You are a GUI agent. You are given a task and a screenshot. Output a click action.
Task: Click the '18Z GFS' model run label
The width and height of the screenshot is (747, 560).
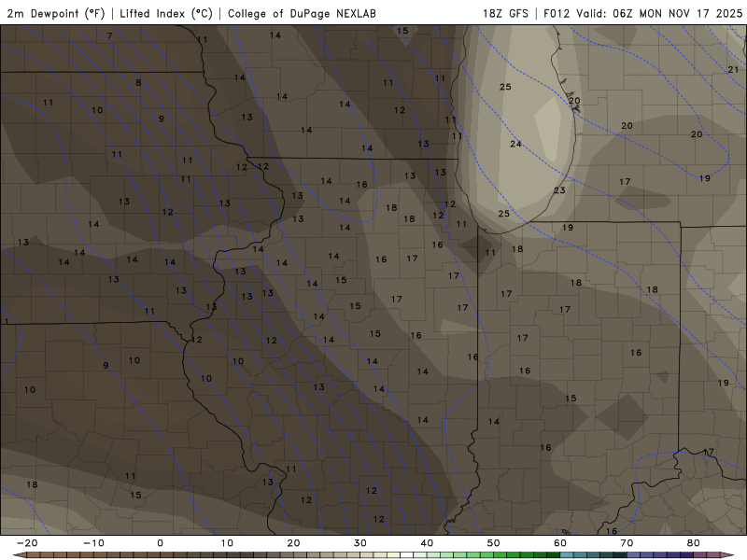(x=505, y=13)
